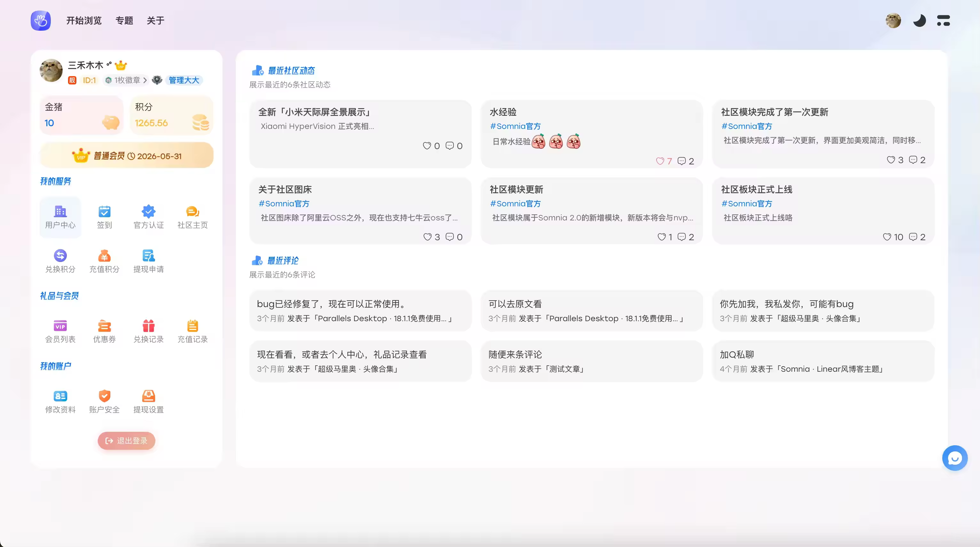Click the 兑换记录 gift box icon
Image resolution: width=980 pixels, height=547 pixels.
[x=148, y=326]
